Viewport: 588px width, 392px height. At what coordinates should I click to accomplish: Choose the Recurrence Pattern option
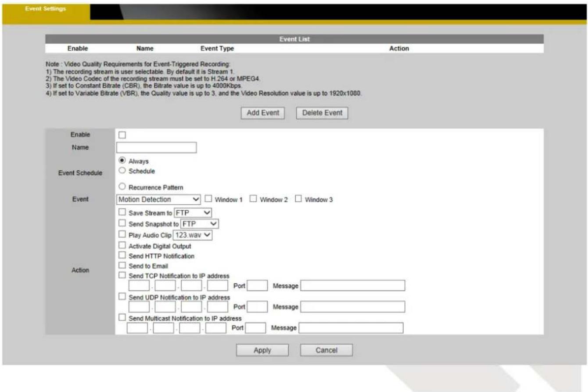[x=122, y=187]
